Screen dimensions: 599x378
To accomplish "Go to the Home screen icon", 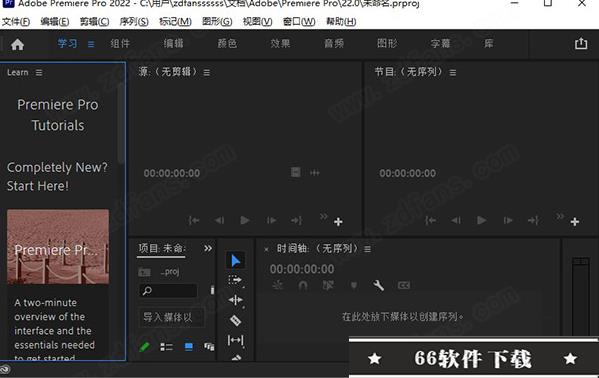I will [x=17, y=45].
